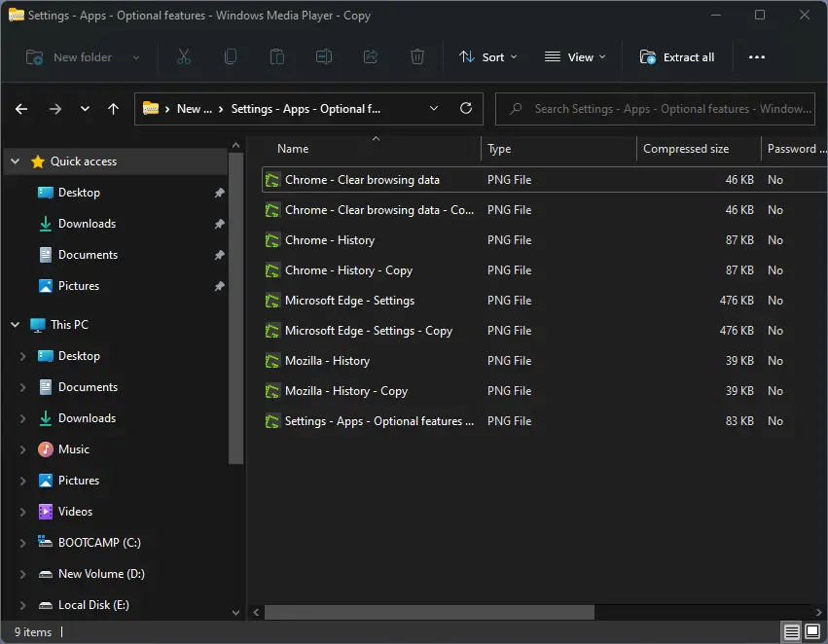
Task: Click pin icon next to Downloads
Action: (219, 224)
